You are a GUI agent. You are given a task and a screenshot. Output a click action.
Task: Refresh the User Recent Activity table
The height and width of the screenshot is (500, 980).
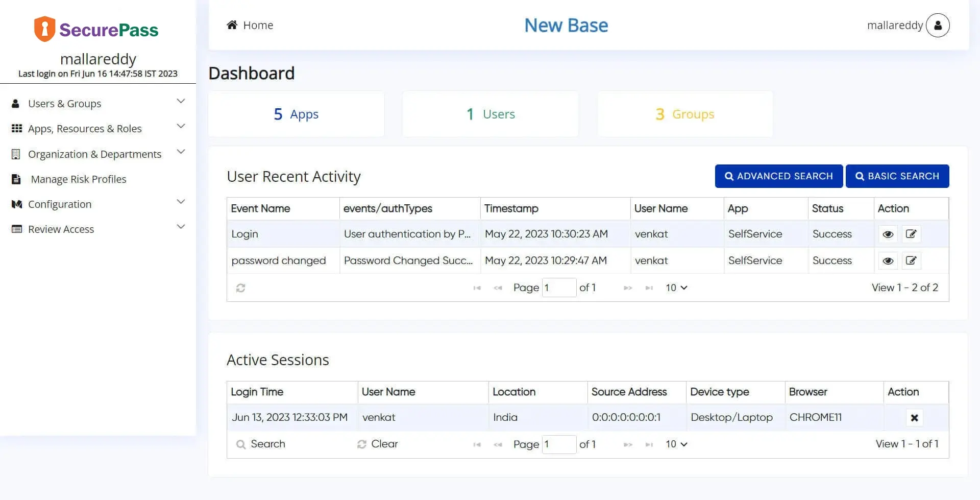click(240, 288)
